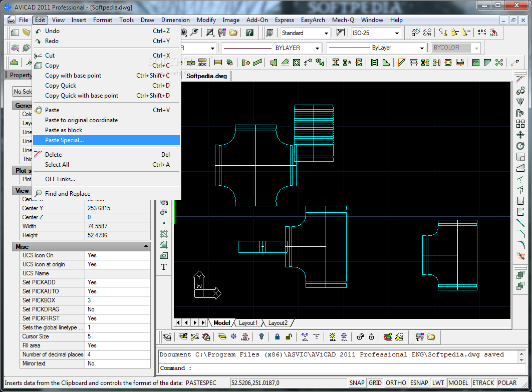Activate the Scale tool

[520, 157]
